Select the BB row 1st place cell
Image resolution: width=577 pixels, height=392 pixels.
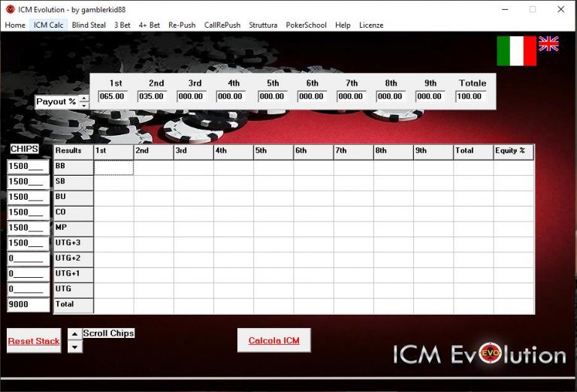113,167
